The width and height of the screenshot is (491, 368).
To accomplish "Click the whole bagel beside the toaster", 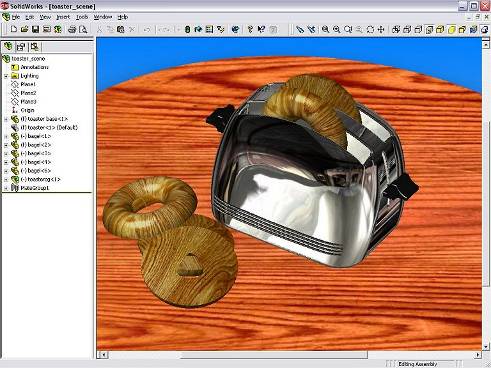I will click(150, 207).
